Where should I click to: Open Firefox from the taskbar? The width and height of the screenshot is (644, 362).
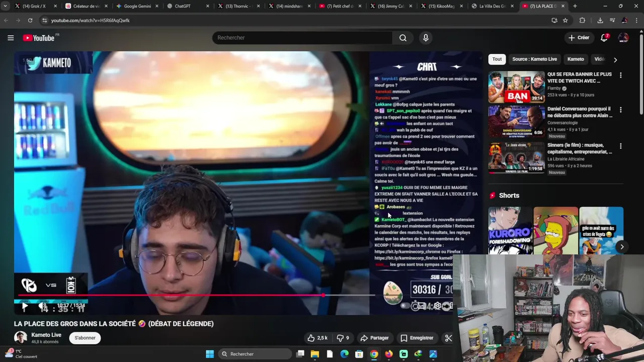tap(389, 354)
